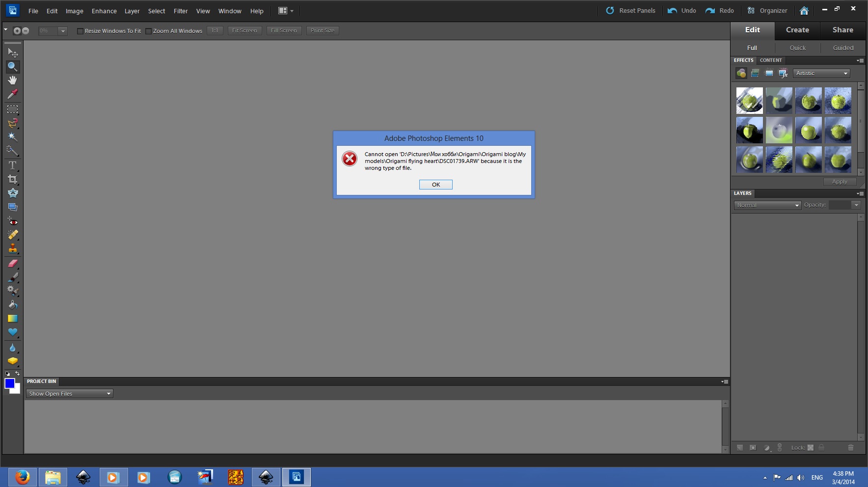The image size is (868, 487).
Task: Switch to the Content panel tab
Action: (x=771, y=60)
